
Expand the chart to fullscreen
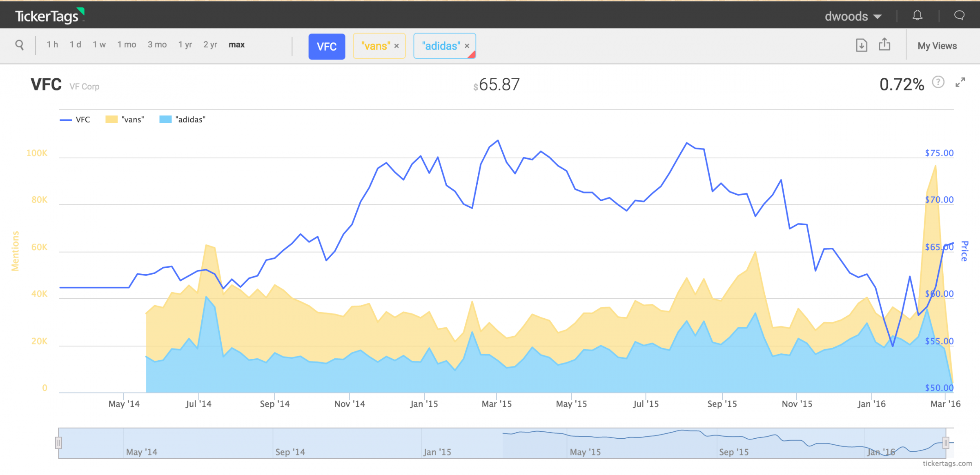coord(960,82)
